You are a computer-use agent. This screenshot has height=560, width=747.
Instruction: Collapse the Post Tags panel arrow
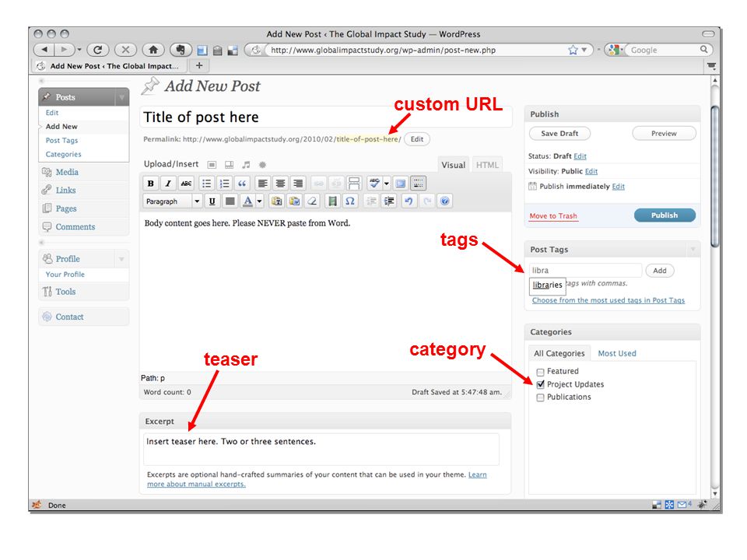693,250
